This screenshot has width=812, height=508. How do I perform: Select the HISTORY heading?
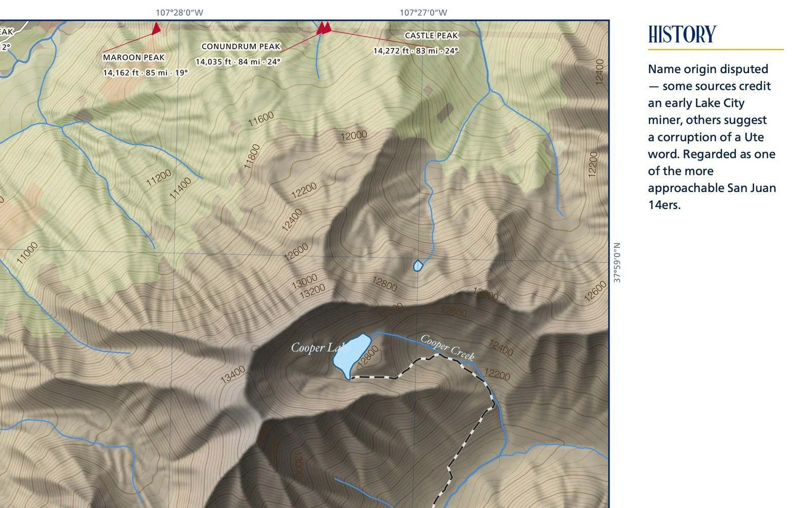682,35
